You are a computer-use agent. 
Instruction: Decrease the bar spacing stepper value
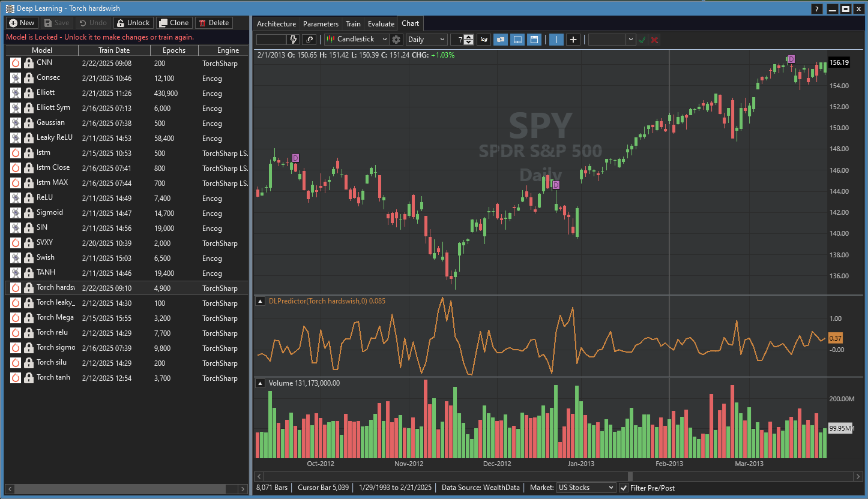click(469, 43)
